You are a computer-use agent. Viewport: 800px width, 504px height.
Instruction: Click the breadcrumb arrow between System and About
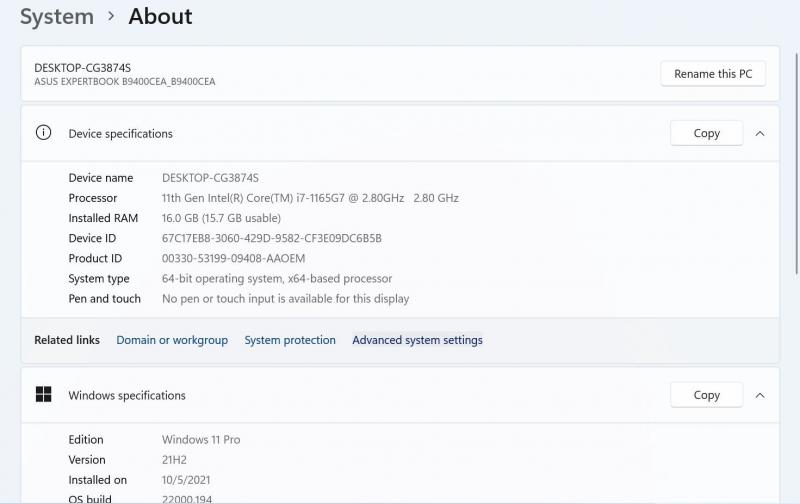coord(111,17)
